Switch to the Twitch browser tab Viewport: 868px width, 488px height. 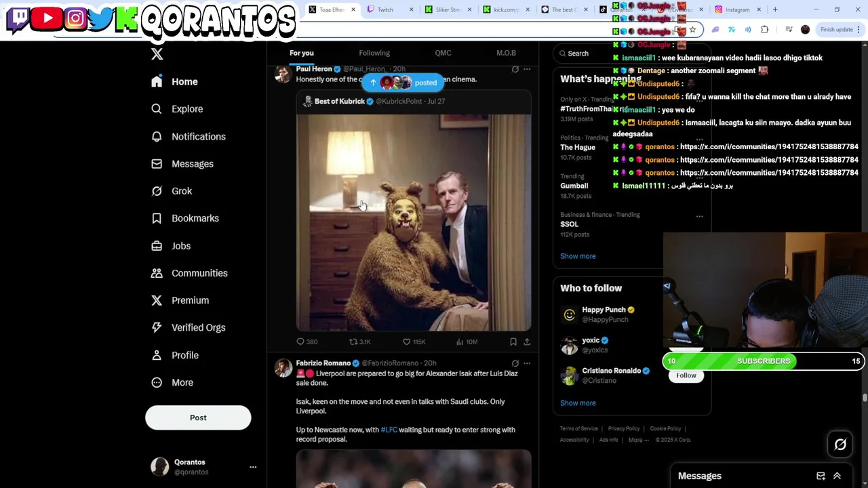pyautogui.click(x=390, y=9)
